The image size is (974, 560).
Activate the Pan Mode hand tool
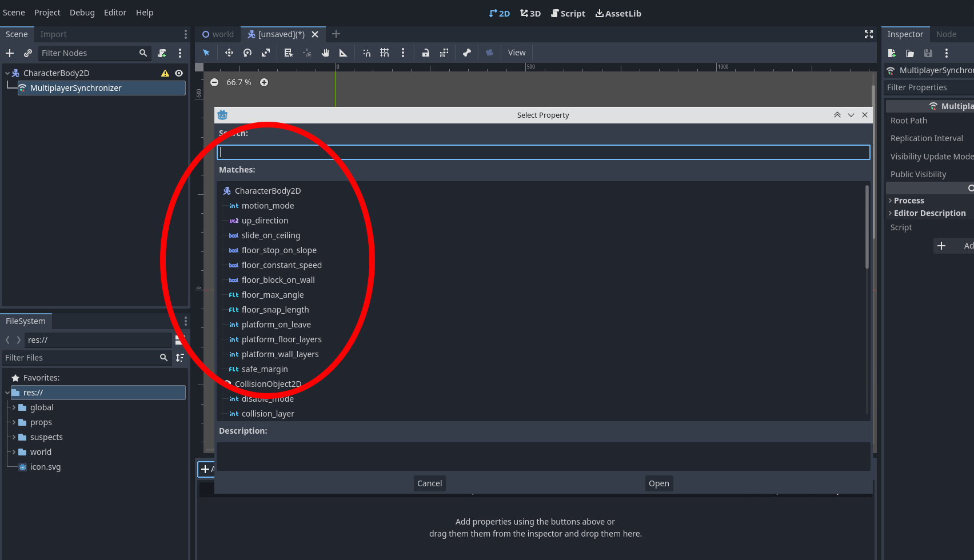(x=325, y=53)
